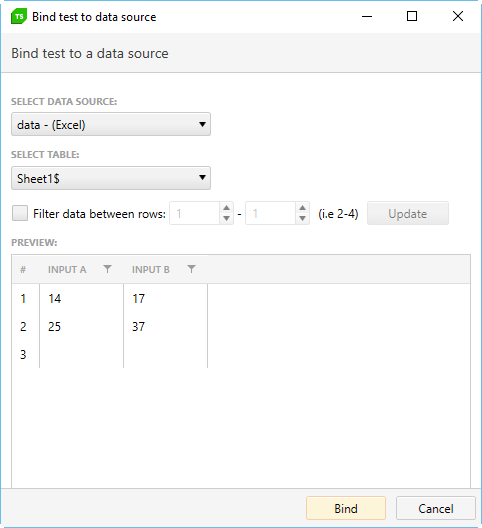Screen dimensions: 482x528
Task: Open the Select Table dropdown showing Sheet1$
Action: click(x=111, y=178)
